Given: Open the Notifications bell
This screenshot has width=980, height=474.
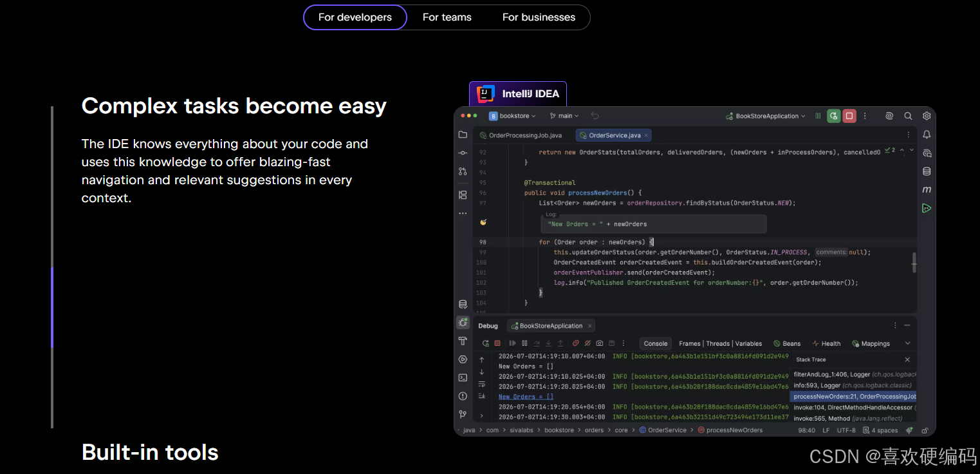Looking at the screenshot, I should point(927,135).
